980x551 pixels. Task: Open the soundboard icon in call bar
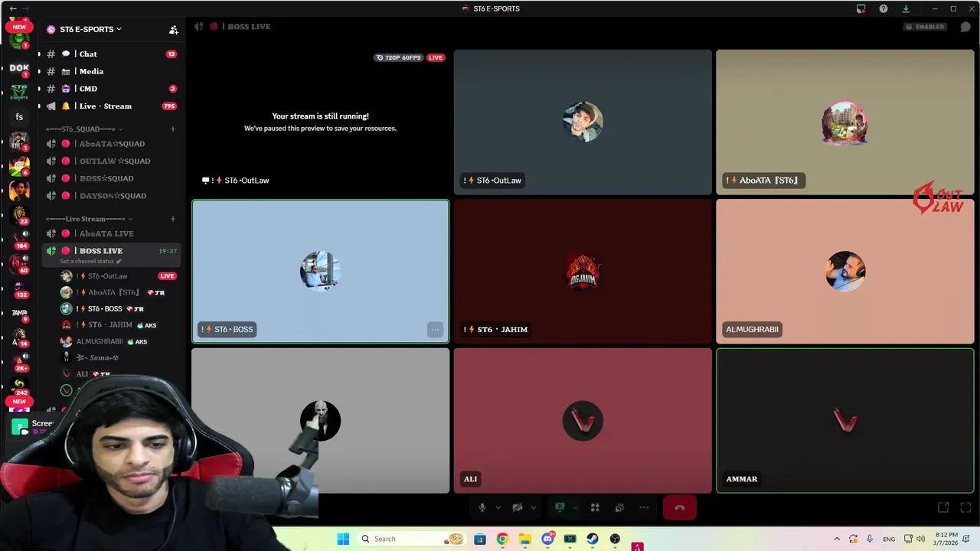click(x=619, y=507)
